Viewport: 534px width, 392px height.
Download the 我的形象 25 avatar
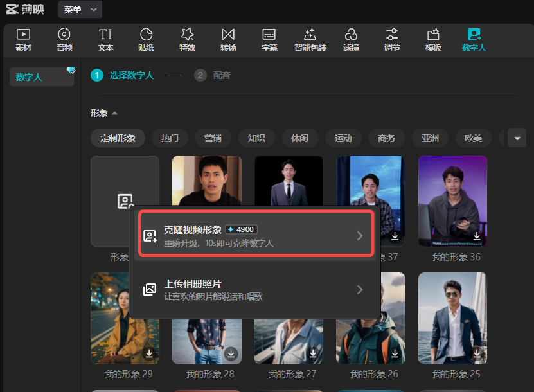coord(477,353)
